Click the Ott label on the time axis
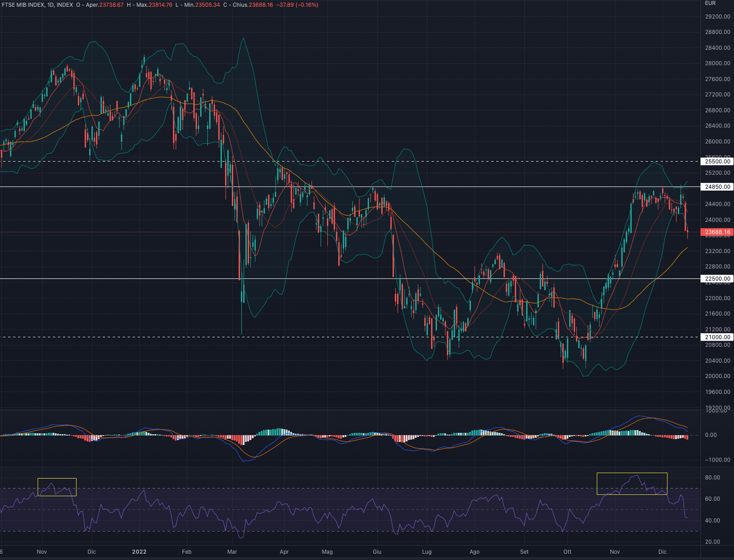 [567, 552]
